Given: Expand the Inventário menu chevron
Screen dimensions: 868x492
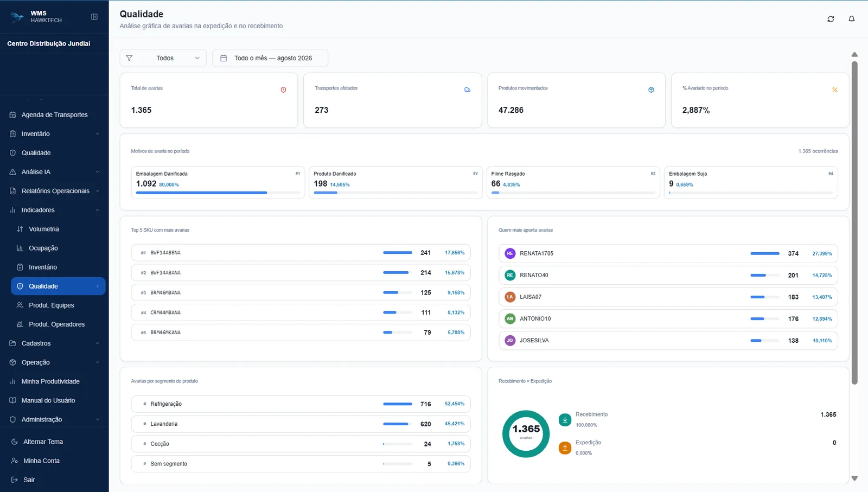Looking at the screenshot, I should pyautogui.click(x=98, y=134).
